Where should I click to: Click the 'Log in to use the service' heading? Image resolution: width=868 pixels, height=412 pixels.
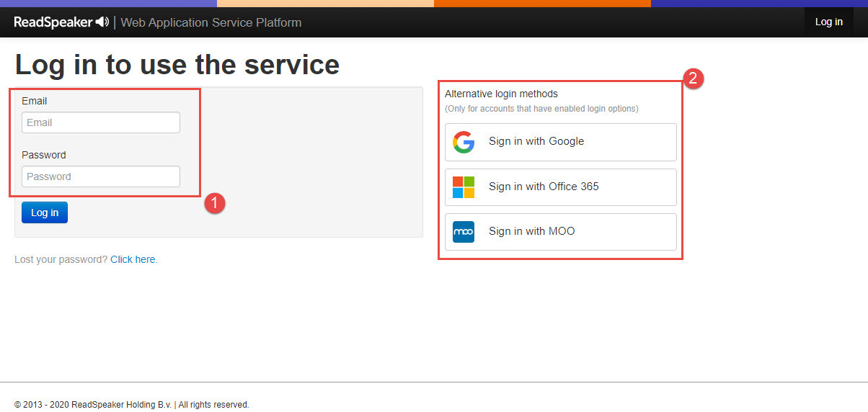click(x=177, y=65)
